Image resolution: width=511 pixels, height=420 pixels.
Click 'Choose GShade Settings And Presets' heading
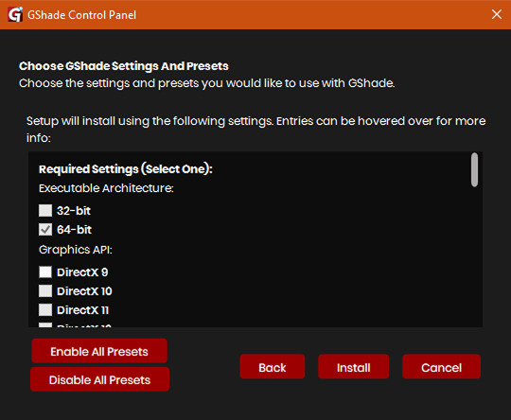(124, 66)
